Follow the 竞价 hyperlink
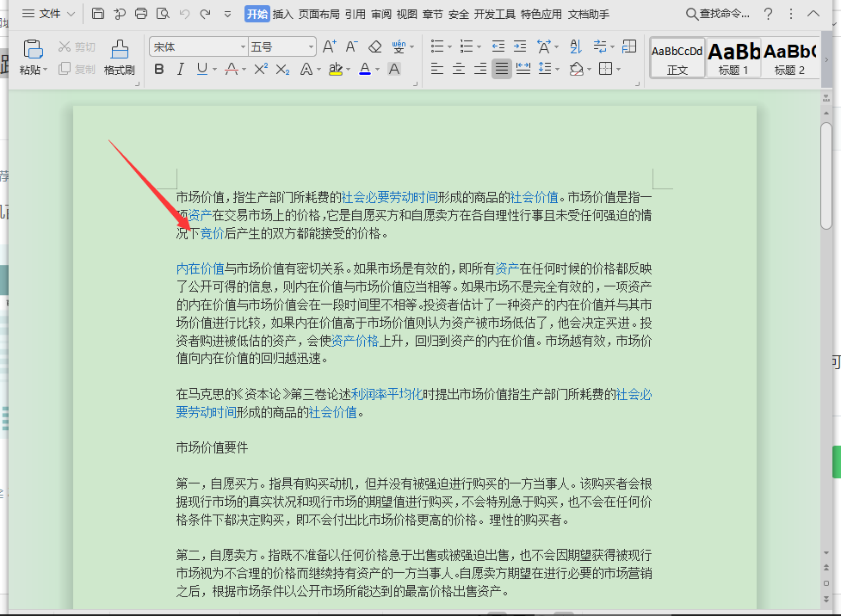This screenshot has width=841, height=616. (212, 233)
